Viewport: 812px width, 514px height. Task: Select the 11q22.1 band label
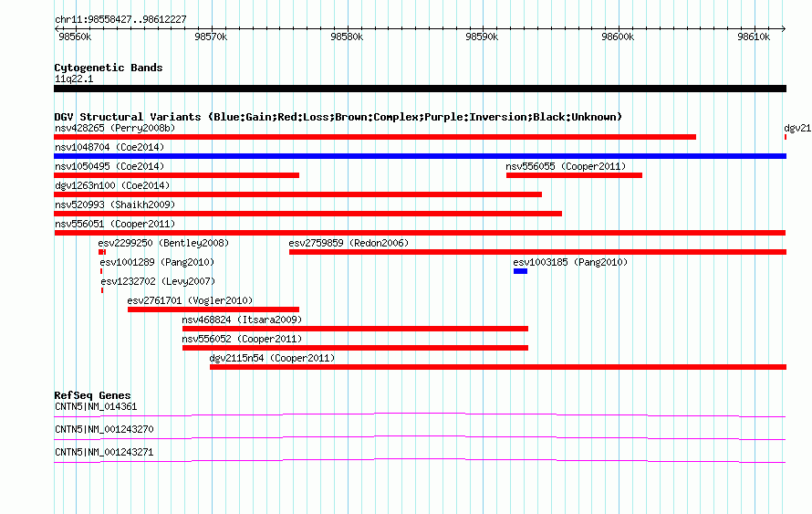tap(74, 79)
